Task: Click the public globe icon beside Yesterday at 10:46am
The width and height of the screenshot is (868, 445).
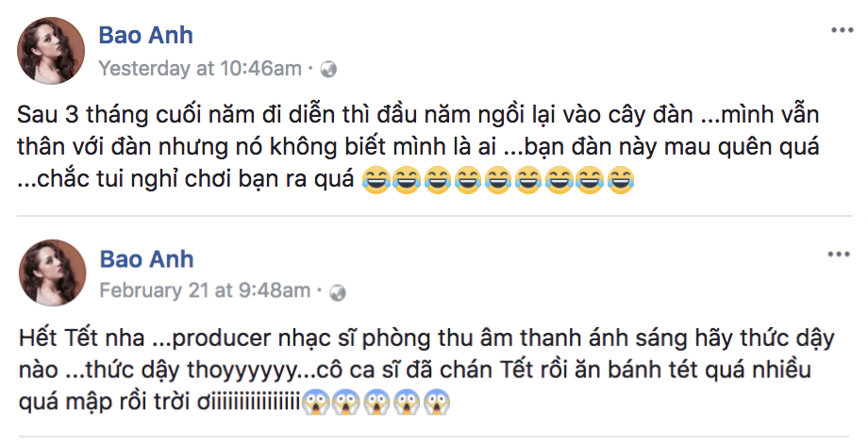Action: (329, 70)
